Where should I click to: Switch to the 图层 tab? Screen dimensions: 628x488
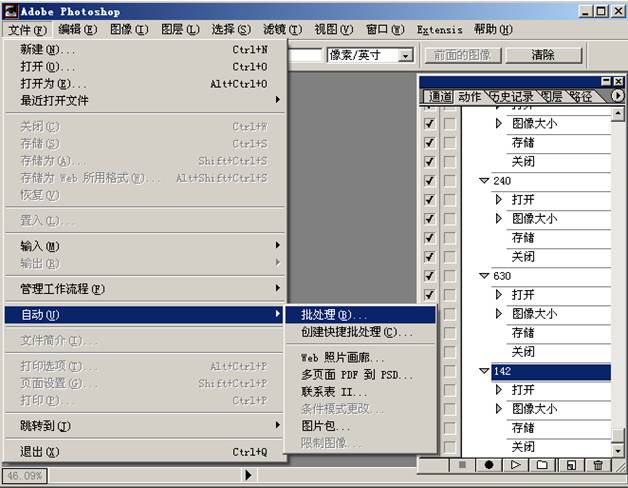(x=553, y=97)
